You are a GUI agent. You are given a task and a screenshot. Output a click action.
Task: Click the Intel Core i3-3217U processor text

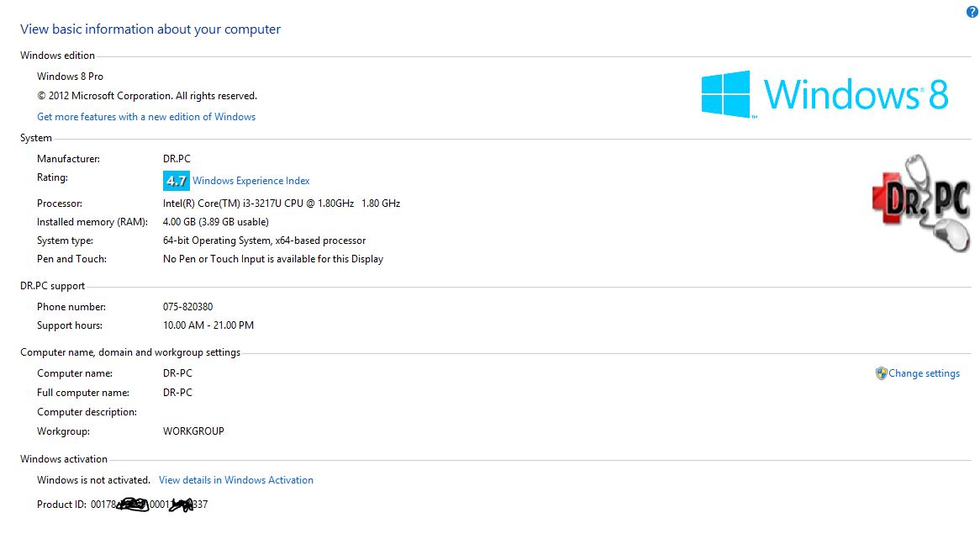pos(282,203)
